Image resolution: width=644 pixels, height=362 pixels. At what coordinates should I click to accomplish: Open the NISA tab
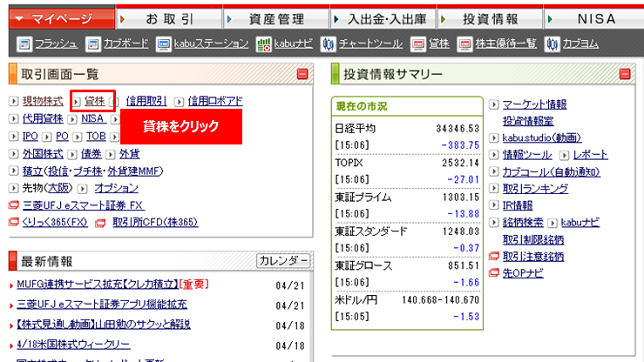(594, 18)
